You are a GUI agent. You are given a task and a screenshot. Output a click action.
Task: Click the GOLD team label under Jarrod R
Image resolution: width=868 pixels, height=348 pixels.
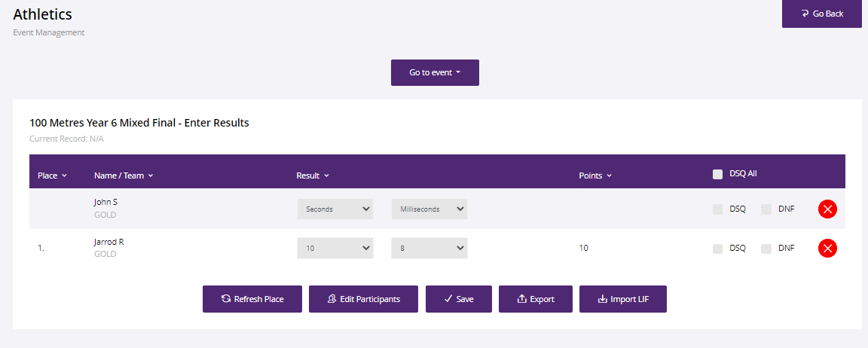click(x=105, y=255)
